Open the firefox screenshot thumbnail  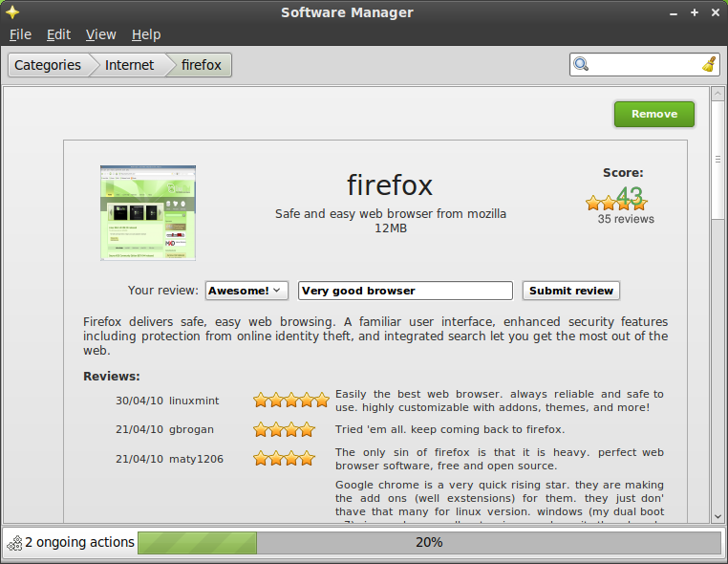[x=148, y=213]
